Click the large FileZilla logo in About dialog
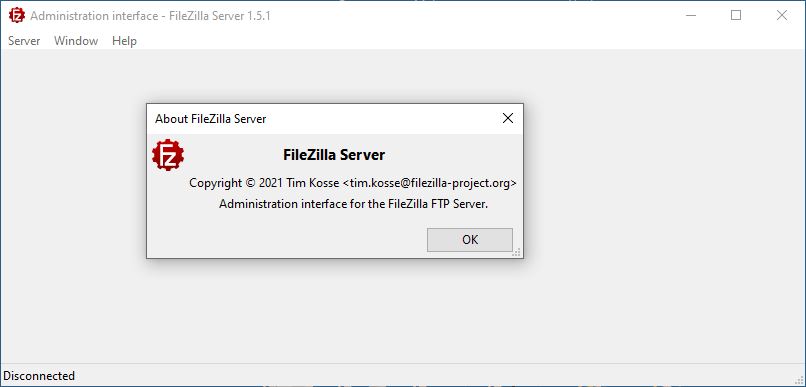The height and width of the screenshot is (387, 806). pyautogui.click(x=168, y=155)
